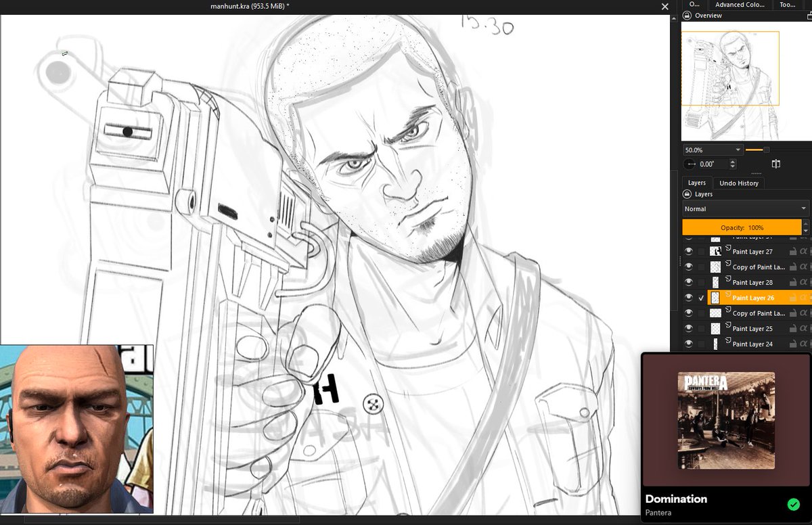Lock the Layers docker with its lock icon

pyautogui.click(x=688, y=194)
